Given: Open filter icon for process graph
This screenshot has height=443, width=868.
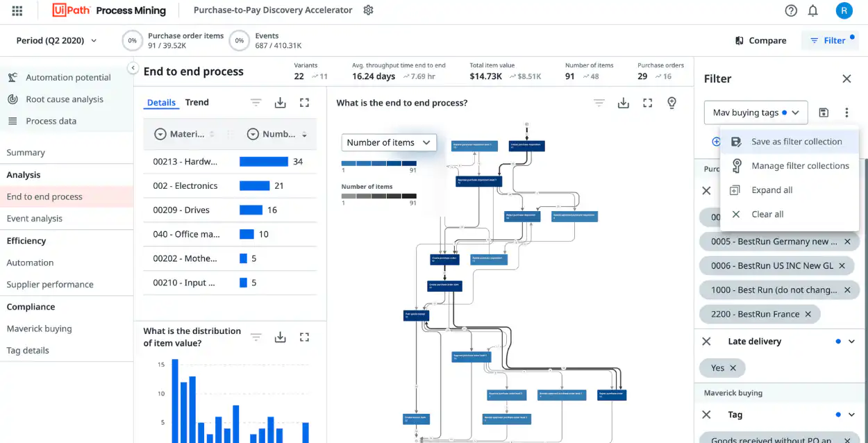Looking at the screenshot, I should [x=599, y=103].
